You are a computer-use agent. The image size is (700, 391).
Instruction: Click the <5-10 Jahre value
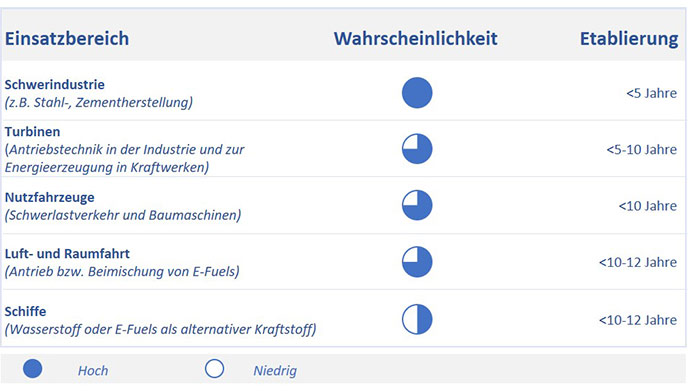[642, 150]
